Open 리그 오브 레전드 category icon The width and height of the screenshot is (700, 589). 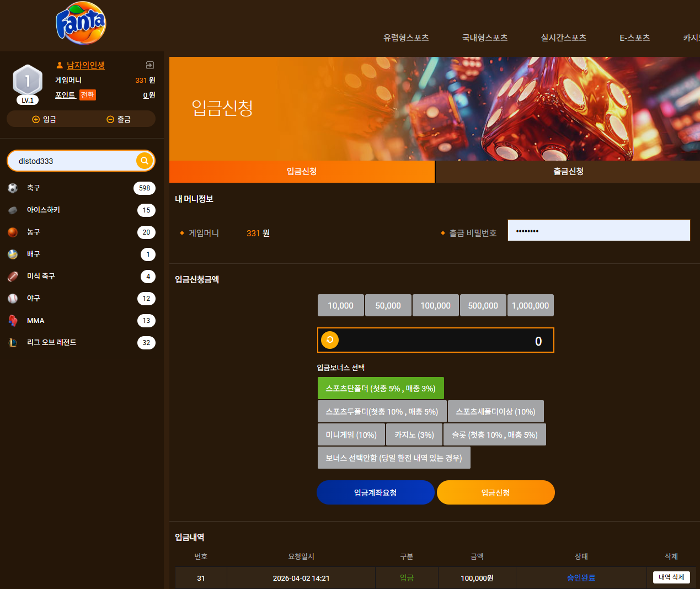[x=13, y=343]
